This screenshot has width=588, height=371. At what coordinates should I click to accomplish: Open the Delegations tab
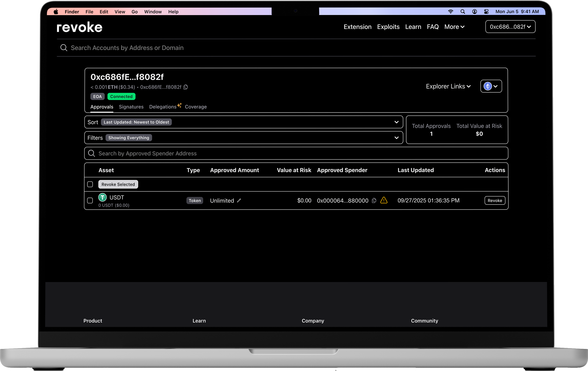point(163,107)
